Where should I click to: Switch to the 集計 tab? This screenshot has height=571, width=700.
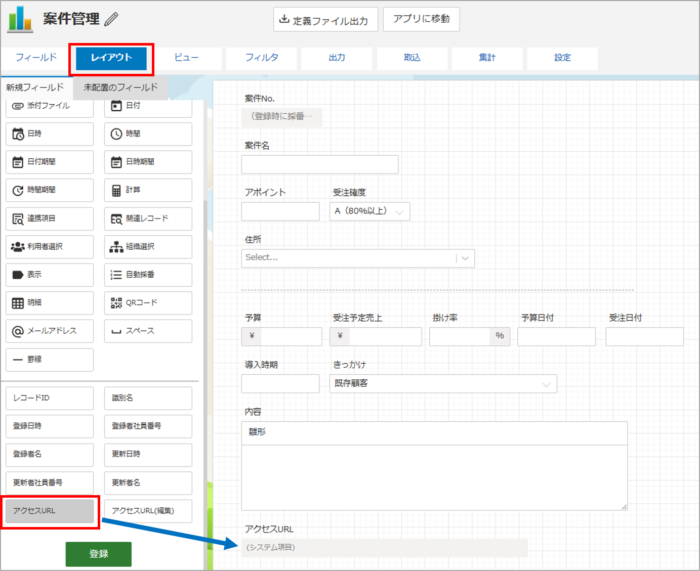[x=487, y=58]
